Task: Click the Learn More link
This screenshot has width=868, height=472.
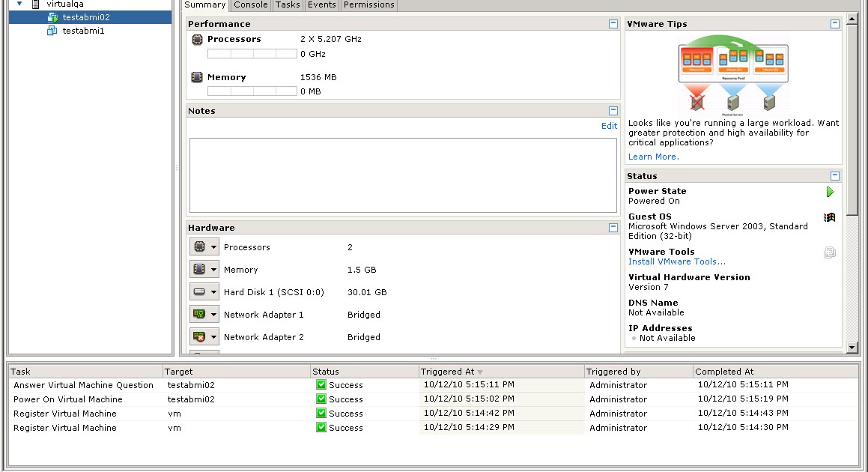Action: [653, 157]
